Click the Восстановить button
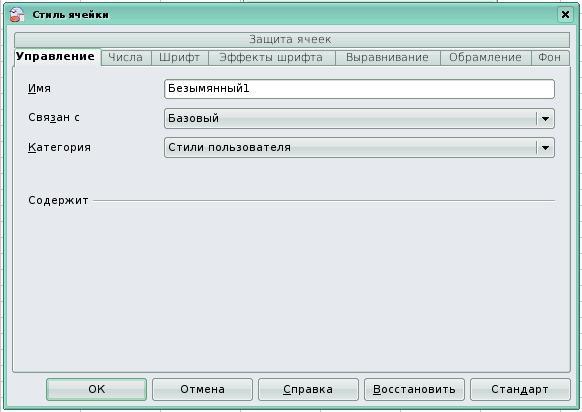Screen dimensions: 582x412 (x=414, y=389)
